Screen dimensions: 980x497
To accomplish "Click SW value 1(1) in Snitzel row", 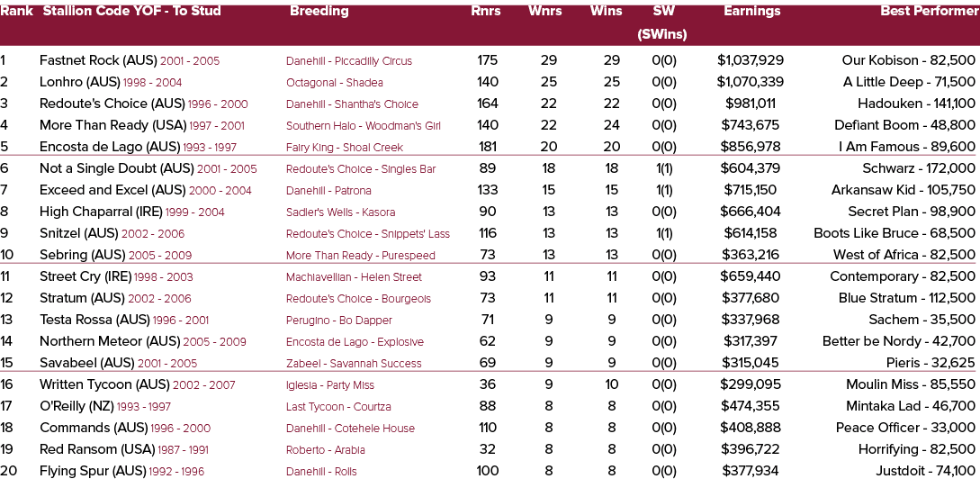I will [x=663, y=233].
